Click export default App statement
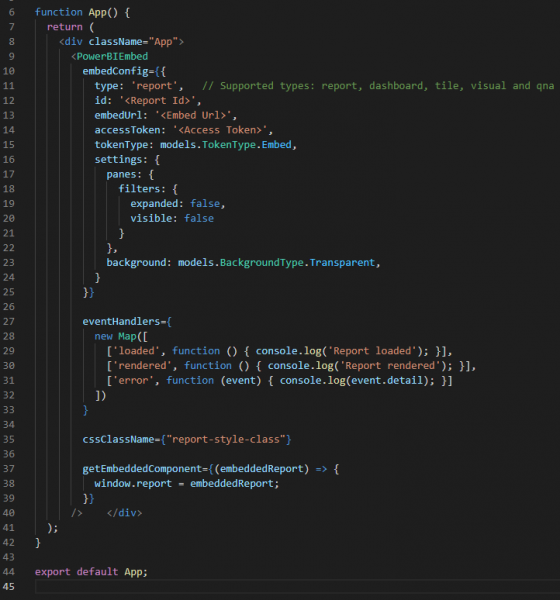The image size is (560, 600). (x=91, y=572)
